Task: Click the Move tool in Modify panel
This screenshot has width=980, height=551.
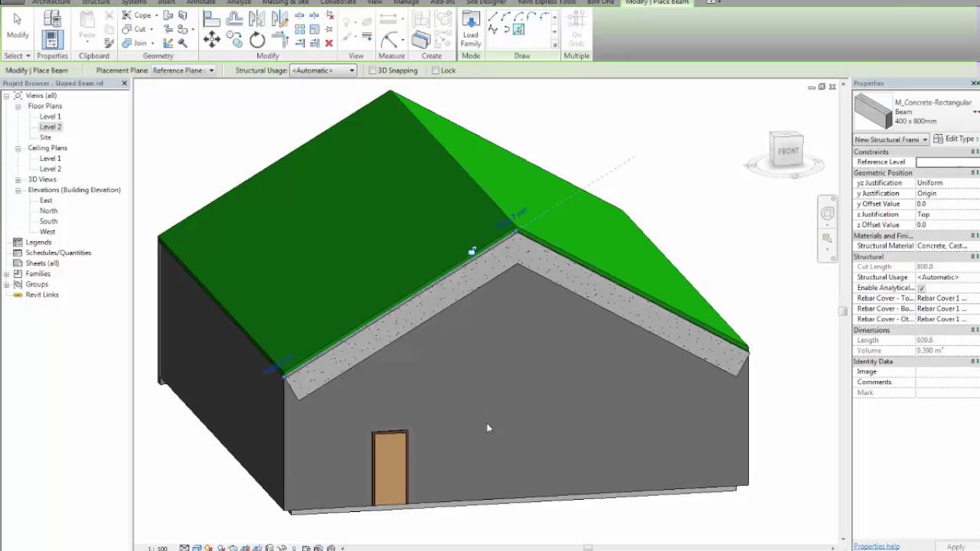Action: 212,40
